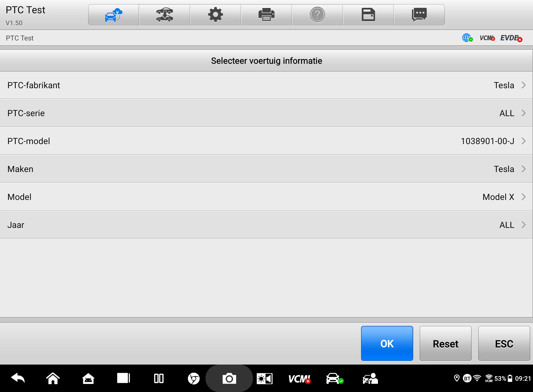
Task: Select the PTC-model row label
Action: 29,141
